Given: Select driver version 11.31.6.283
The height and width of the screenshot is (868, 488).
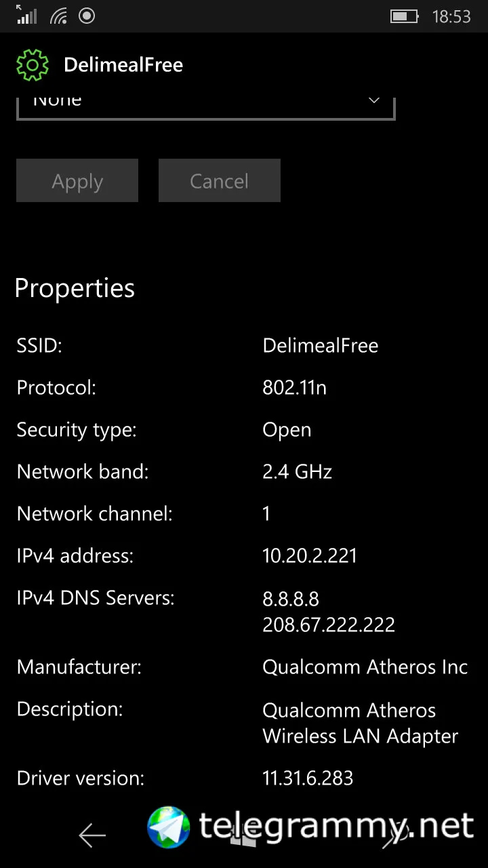Looking at the screenshot, I should (308, 778).
